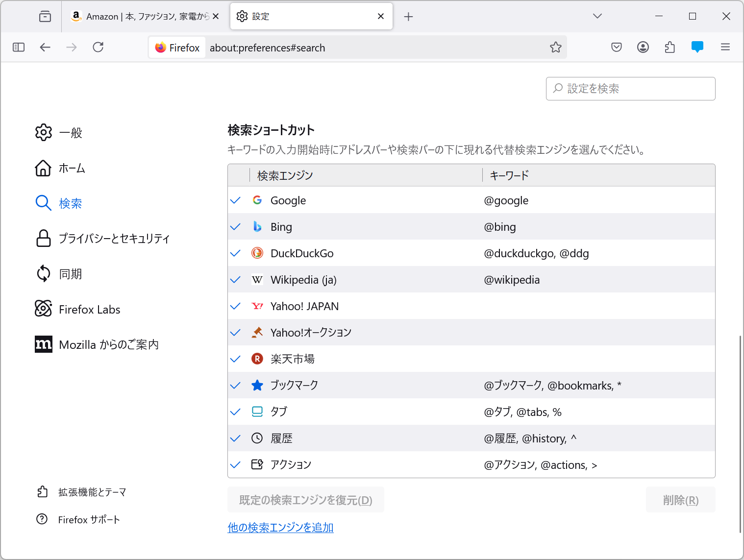Disable the DuckDuckGo search shortcut

(235, 253)
